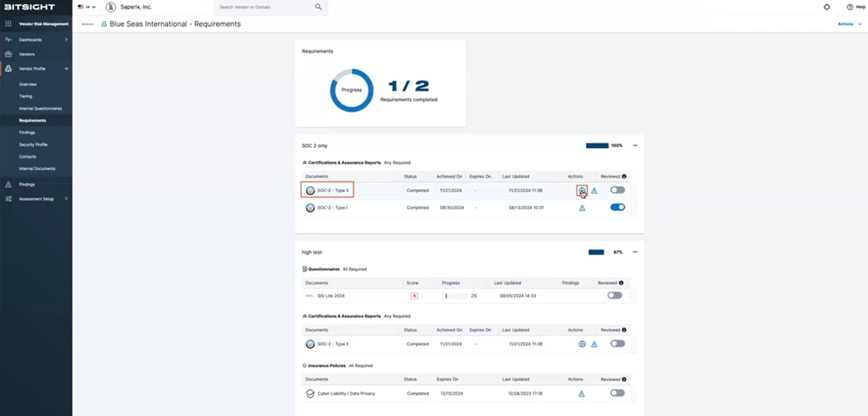Click the Help icon in top bar
Screen dimensions: 868x416
point(849,7)
